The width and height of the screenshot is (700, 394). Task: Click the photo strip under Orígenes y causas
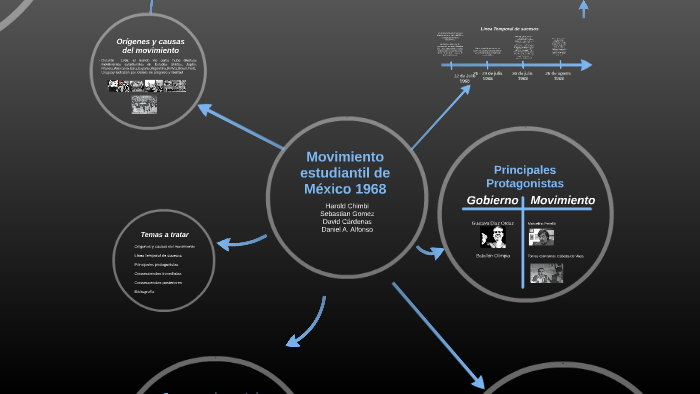tap(147, 86)
